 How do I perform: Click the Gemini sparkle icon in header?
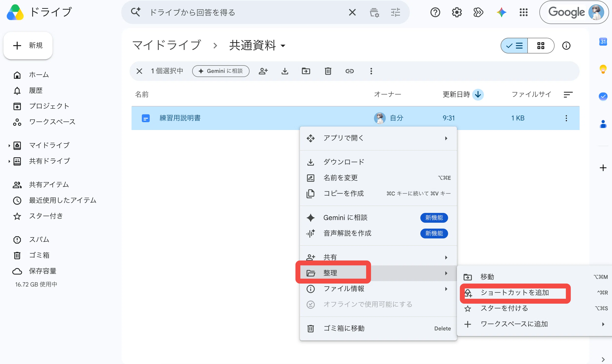501,12
